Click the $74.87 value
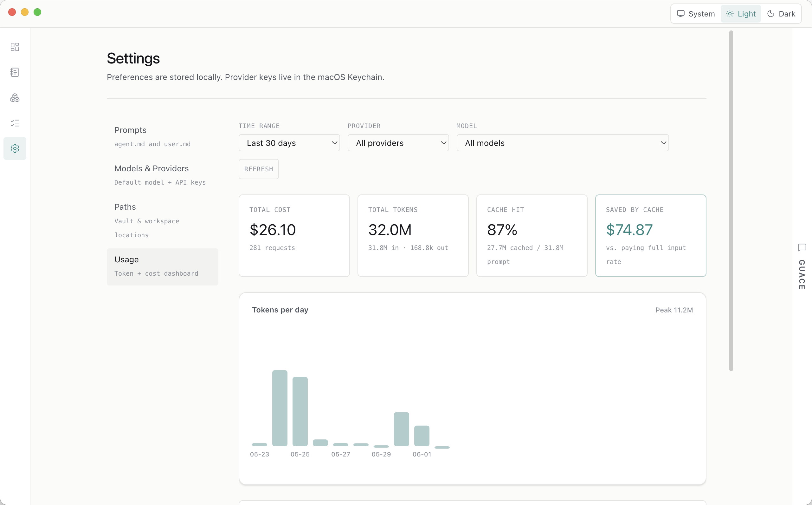The image size is (812, 505). coord(629,230)
